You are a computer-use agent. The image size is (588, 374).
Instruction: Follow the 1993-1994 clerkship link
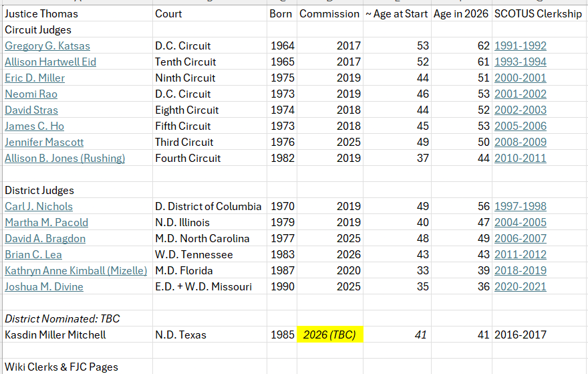tap(521, 62)
